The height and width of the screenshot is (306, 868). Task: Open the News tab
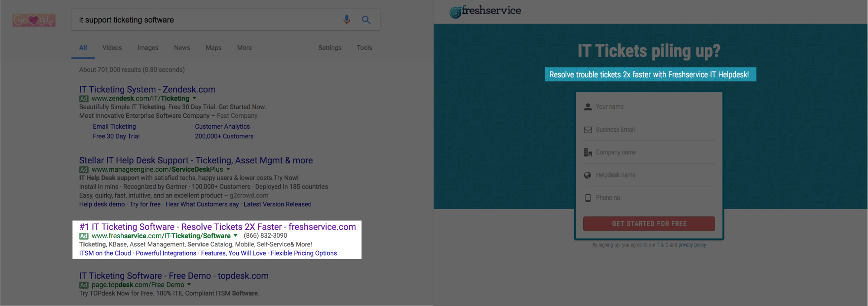point(182,48)
